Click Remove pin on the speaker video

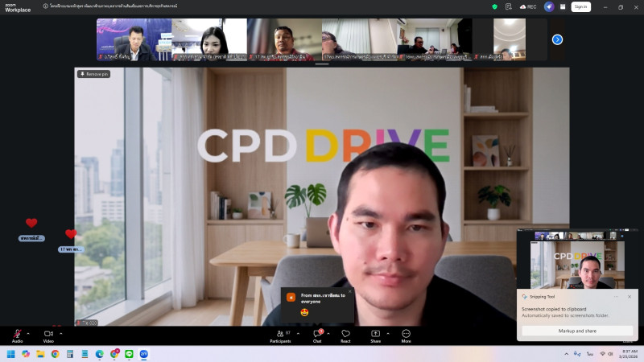tap(93, 74)
